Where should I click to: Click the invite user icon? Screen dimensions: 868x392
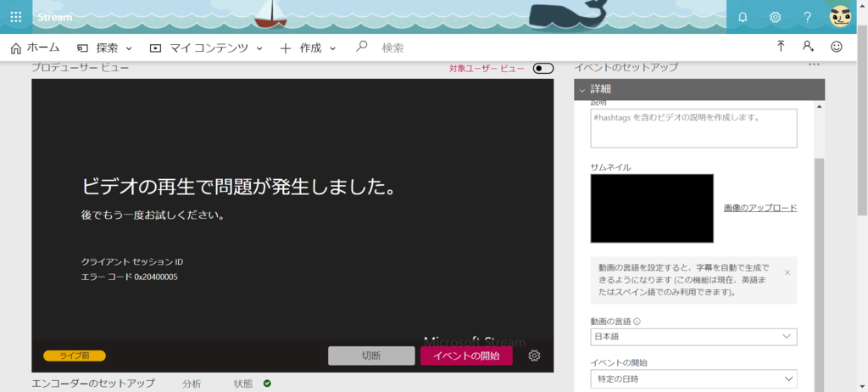(808, 47)
